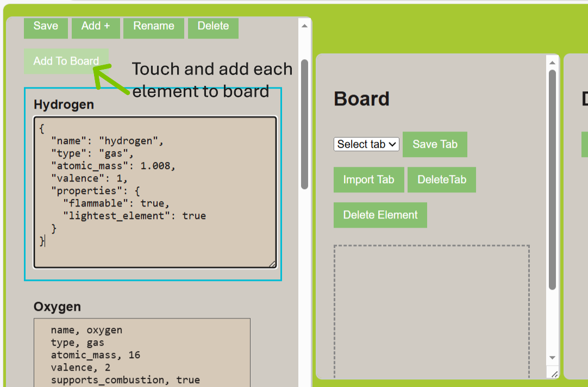The image size is (588, 387).
Task: Open the Select tab dropdown
Action: (x=366, y=144)
